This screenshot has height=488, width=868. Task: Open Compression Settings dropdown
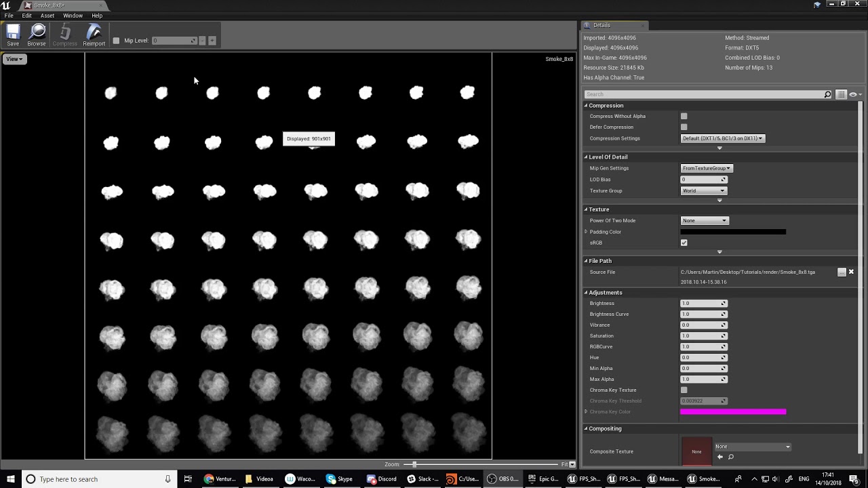point(723,138)
